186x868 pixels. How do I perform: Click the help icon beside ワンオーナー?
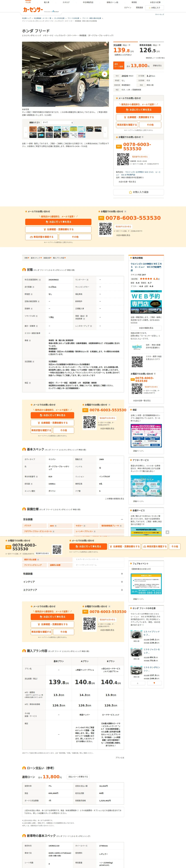87,280
